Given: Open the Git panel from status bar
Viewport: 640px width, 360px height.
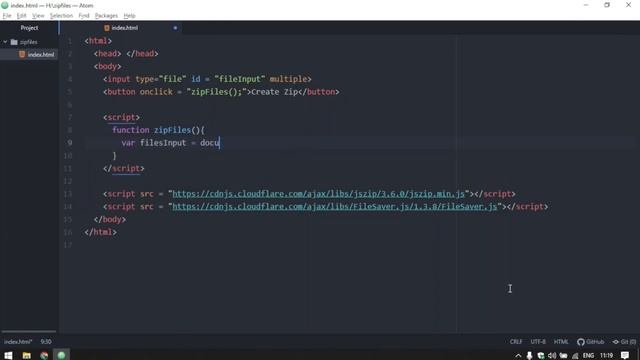Looking at the screenshot, I should [624, 342].
